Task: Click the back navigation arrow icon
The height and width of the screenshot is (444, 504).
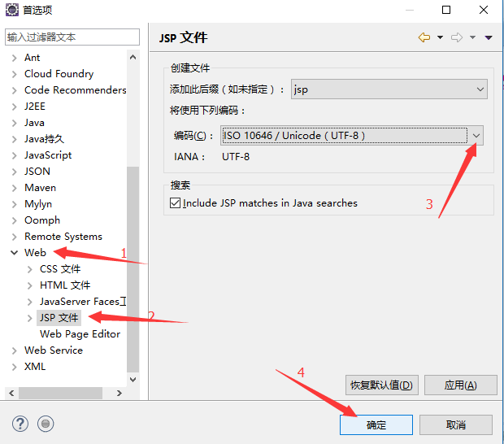Action: [x=424, y=37]
